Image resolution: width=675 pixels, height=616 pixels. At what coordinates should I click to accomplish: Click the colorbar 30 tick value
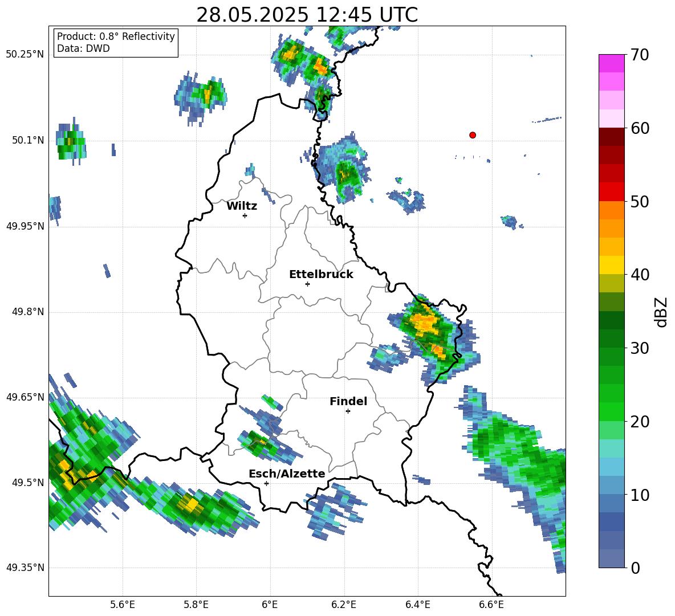point(640,348)
